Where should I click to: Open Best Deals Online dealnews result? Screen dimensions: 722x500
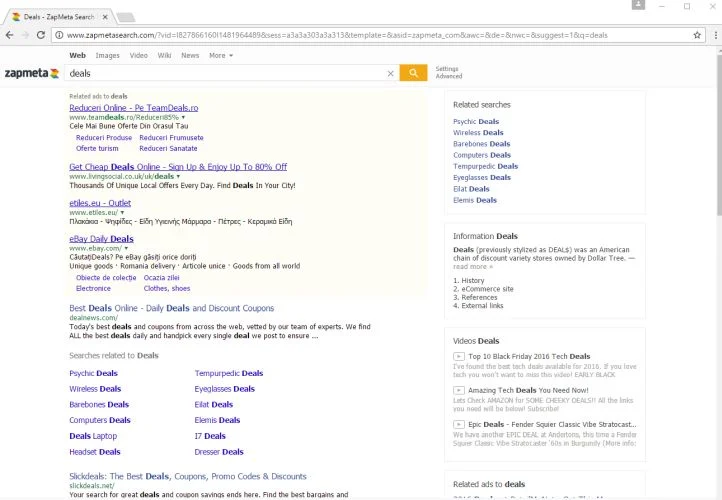(172, 308)
